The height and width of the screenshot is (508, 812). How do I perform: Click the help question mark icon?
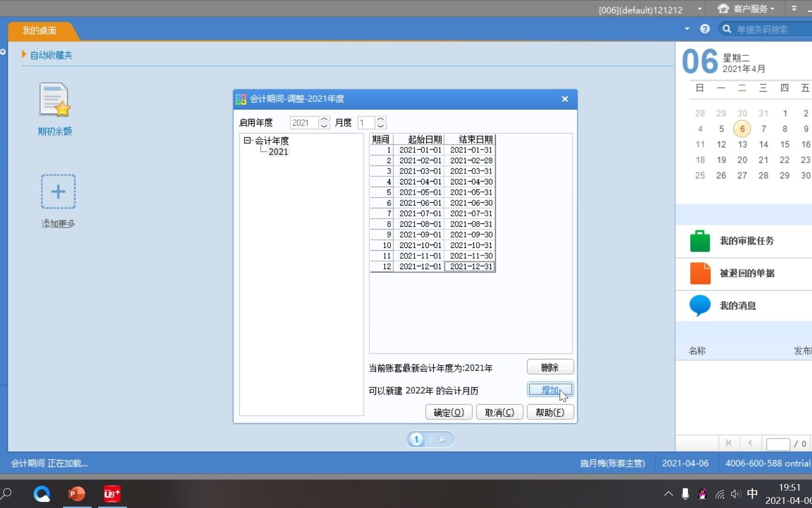(x=705, y=29)
